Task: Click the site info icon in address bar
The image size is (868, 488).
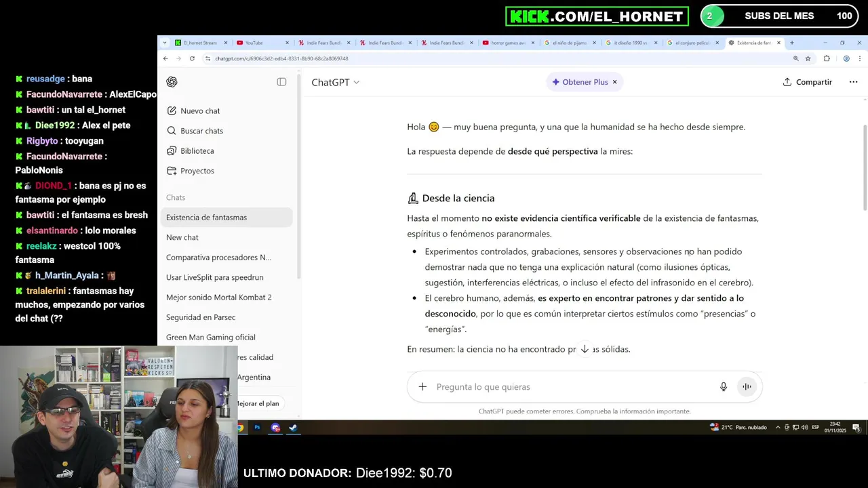Action: point(208,58)
